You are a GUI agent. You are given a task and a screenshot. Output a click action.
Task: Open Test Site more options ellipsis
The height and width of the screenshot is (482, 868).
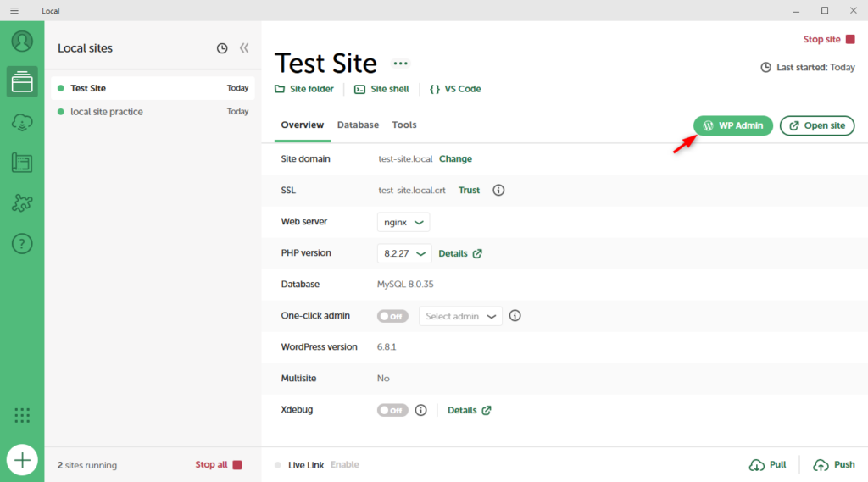(400, 63)
